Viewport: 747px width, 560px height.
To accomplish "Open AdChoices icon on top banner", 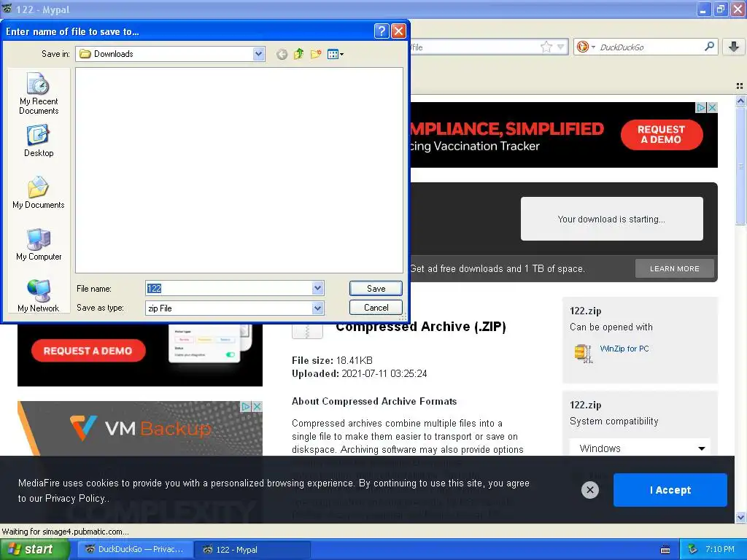I will point(701,108).
